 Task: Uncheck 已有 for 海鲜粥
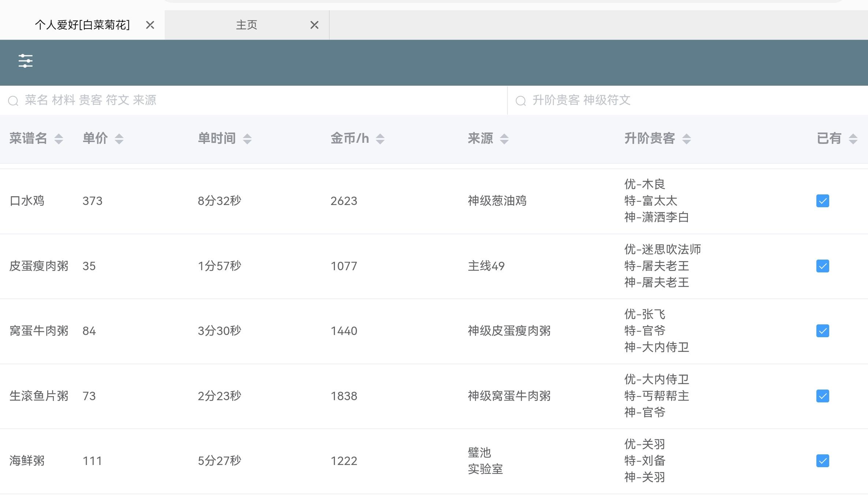coord(823,461)
